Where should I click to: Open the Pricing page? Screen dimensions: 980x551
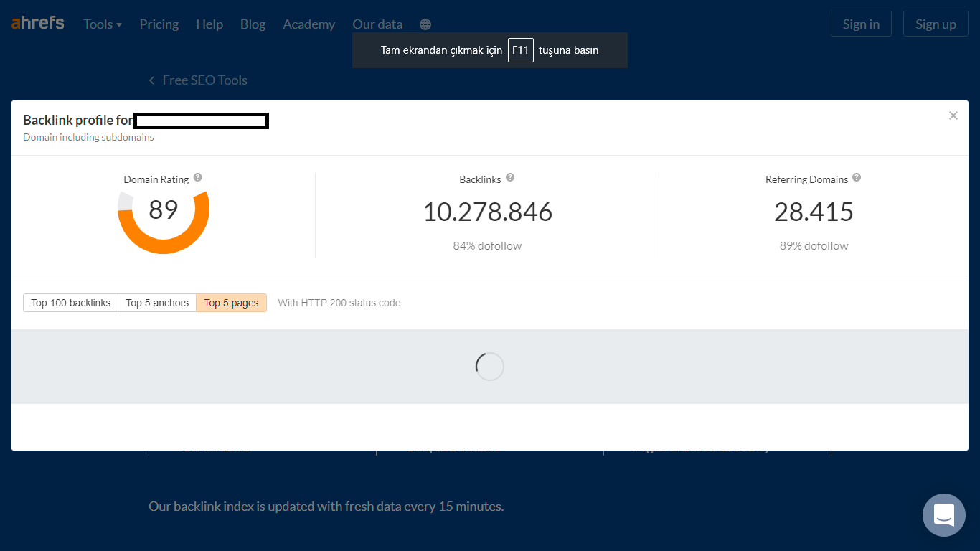coord(159,24)
